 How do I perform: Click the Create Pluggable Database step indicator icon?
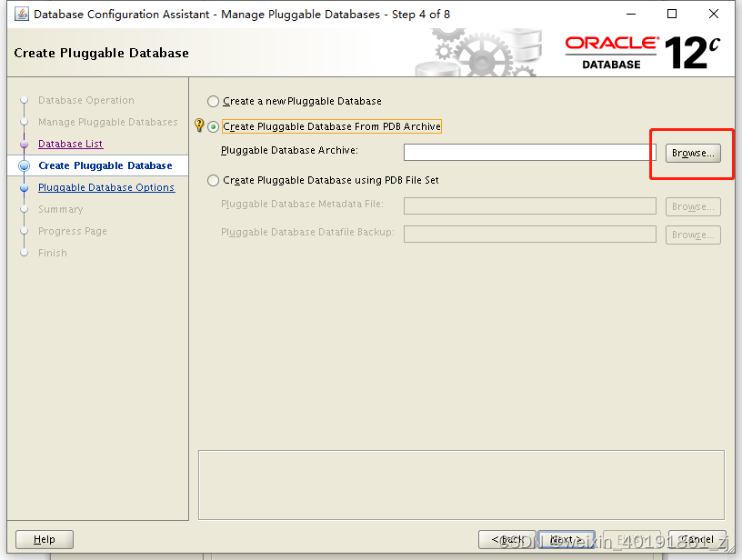click(25, 165)
